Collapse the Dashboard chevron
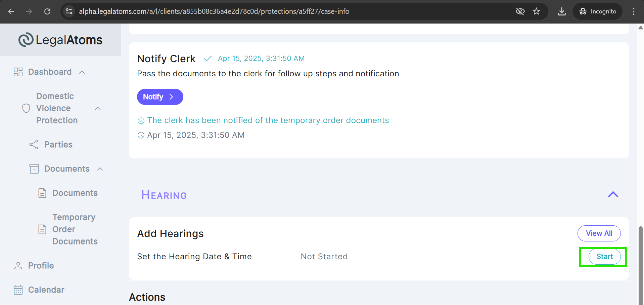The width and height of the screenshot is (644, 305). coord(82,72)
